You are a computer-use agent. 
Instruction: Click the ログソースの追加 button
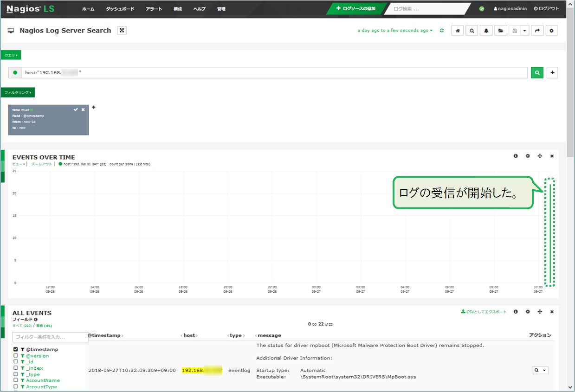356,9
